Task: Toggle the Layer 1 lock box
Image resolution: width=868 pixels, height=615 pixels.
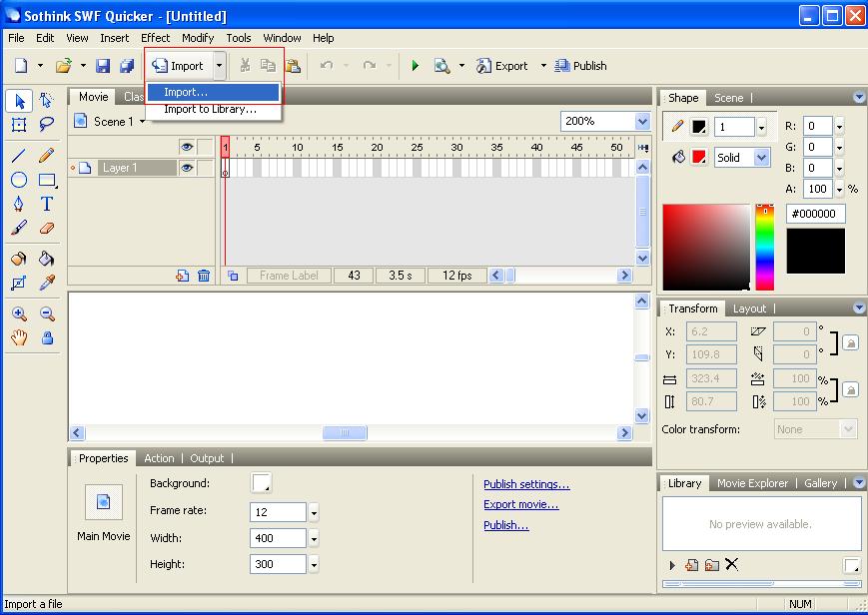Action: (206, 168)
